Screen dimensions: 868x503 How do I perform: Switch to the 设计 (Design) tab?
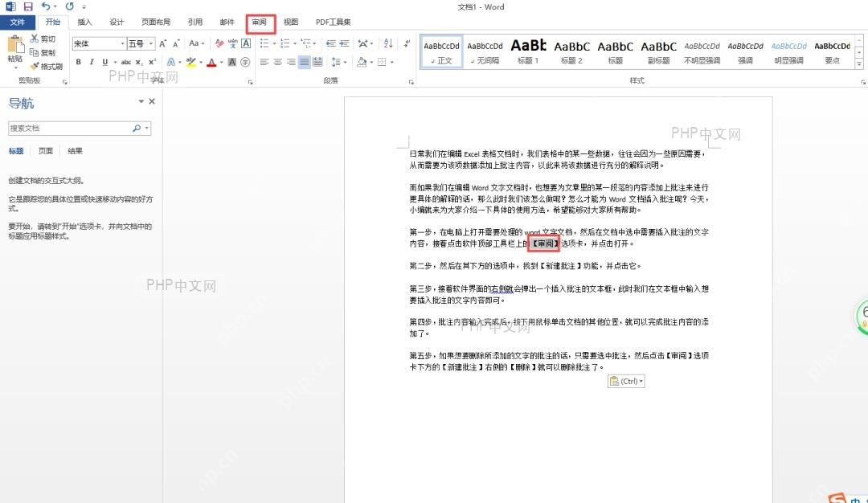pyautogui.click(x=117, y=22)
